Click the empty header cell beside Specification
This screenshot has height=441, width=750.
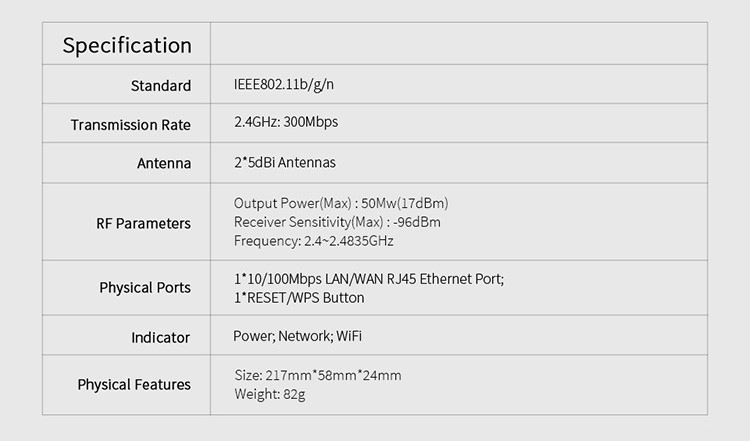(x=459, y=44)
